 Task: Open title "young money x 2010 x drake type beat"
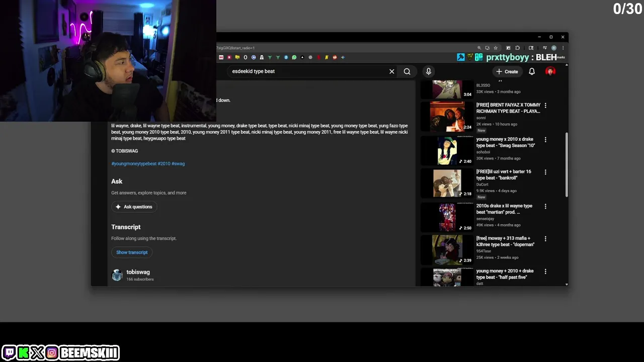[x=506, y=142]
